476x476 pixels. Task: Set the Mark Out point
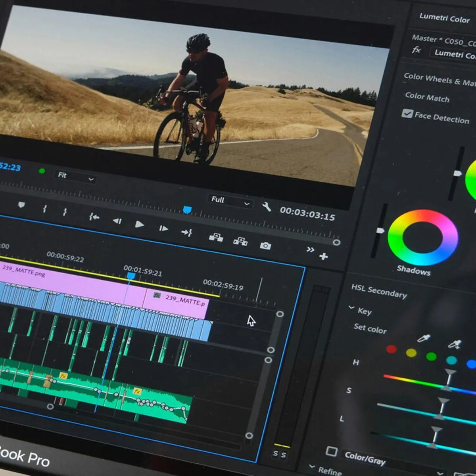(x=65, y=212)
